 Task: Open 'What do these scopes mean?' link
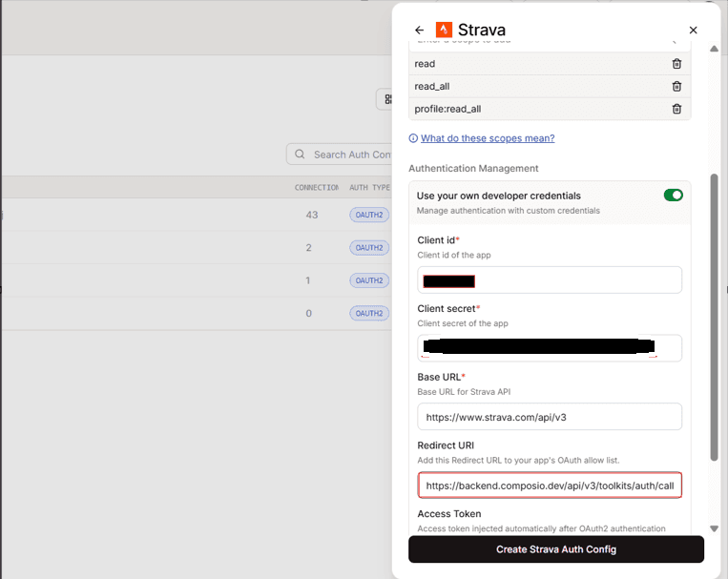(488, 138)
